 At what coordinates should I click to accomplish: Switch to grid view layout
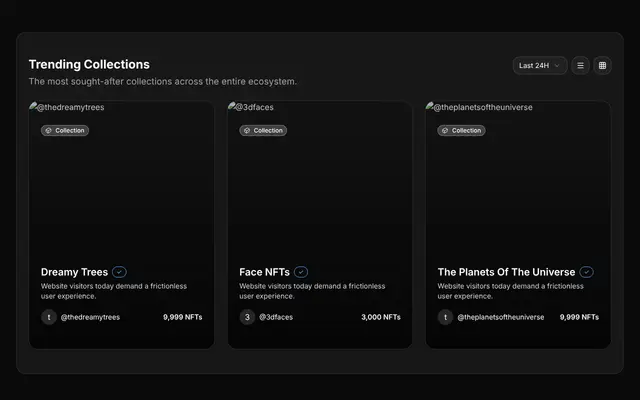[x=602, y=66]
